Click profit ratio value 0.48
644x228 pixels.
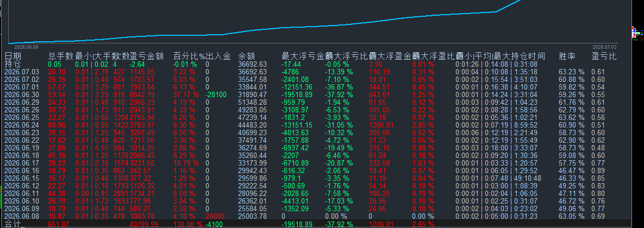tap(598, 148)
